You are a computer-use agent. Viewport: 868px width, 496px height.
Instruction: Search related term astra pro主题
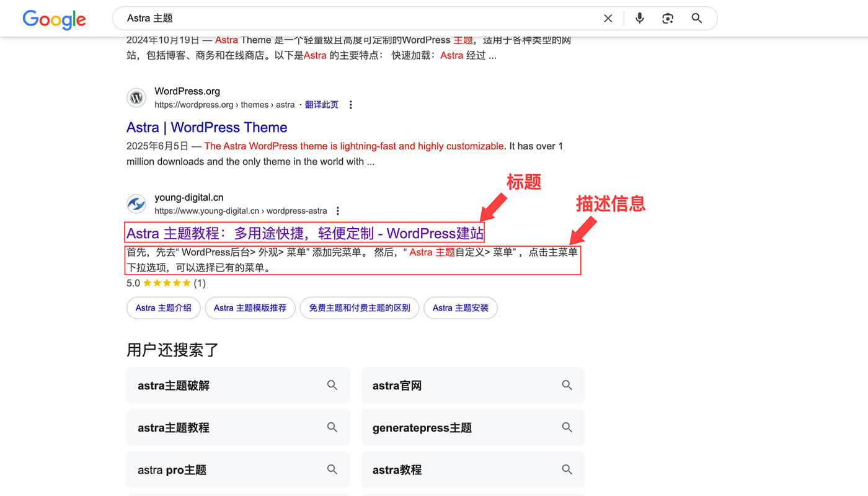pyautogui.click(x=238, y=469)
